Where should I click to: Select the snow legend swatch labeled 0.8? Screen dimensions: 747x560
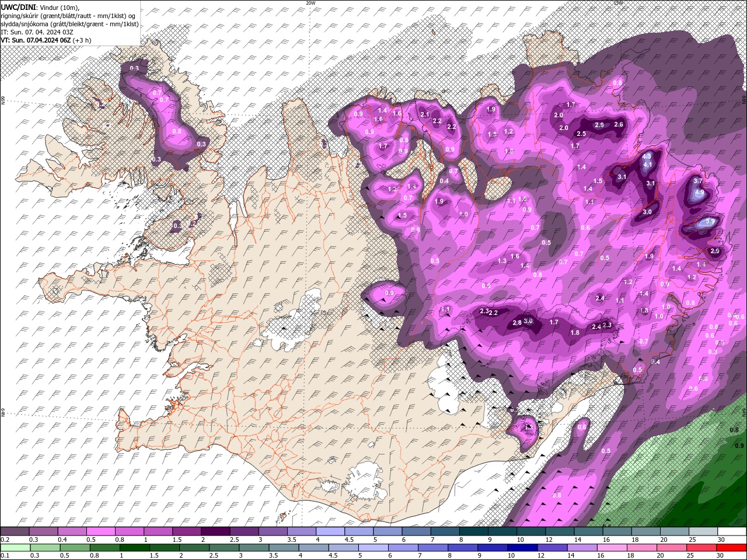coord(129,531)
